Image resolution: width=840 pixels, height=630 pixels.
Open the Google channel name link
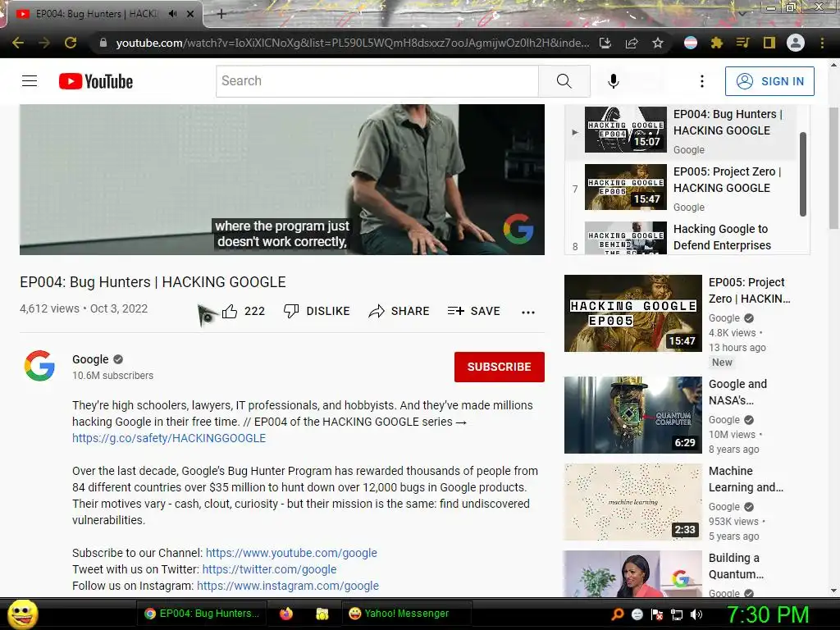(90, 359)
